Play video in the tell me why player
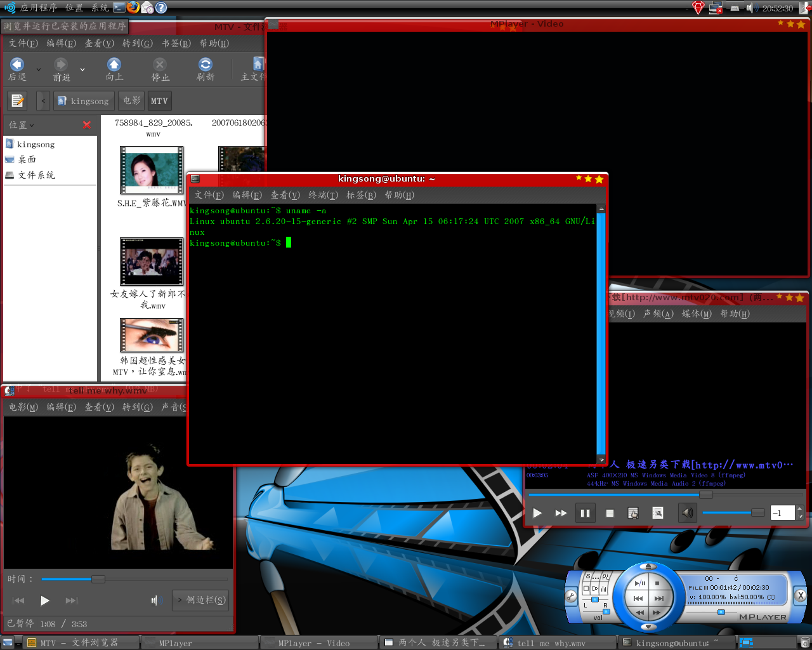 [44, 600]
